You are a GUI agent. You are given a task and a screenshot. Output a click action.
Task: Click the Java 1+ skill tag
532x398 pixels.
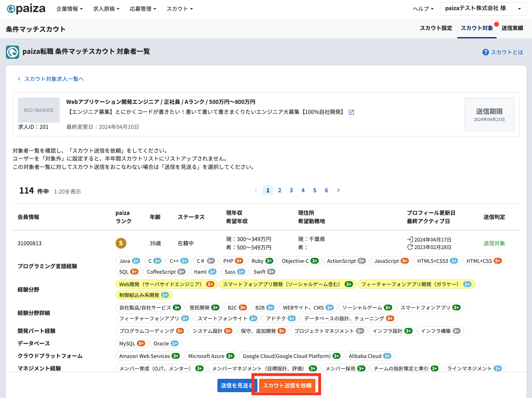pyautogui.click(x=129, y=261)
